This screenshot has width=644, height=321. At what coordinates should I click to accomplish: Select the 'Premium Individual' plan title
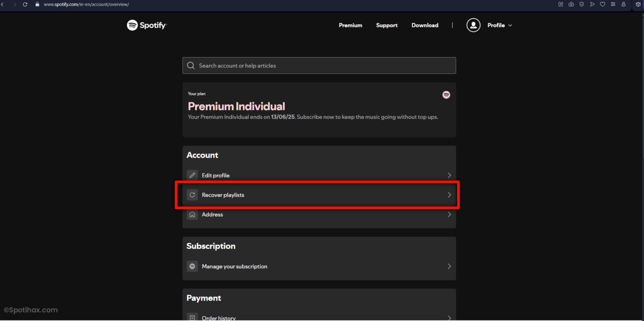pyautogui.click(x=236, y=106)
